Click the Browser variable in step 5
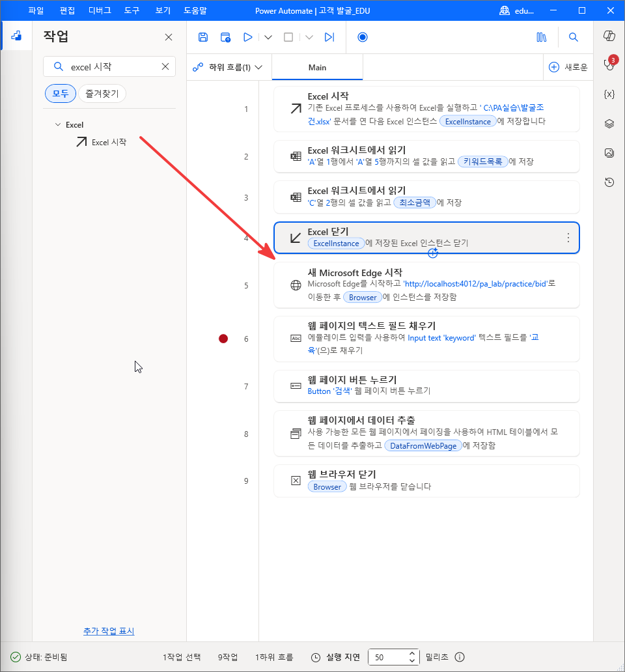This screenshot has width=625, height=672. 363,298
